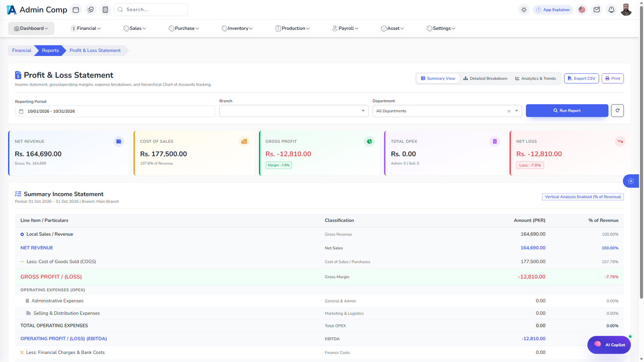Click the Run Report button
This screenshot has width=644, height=362.
567,111
